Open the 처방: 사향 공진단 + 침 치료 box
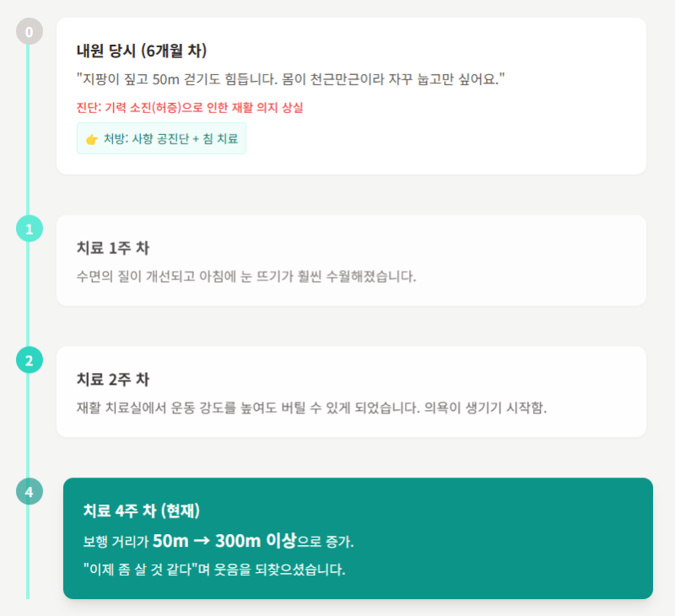Screen dimensions: 675x616 click(x=161, y=138)
